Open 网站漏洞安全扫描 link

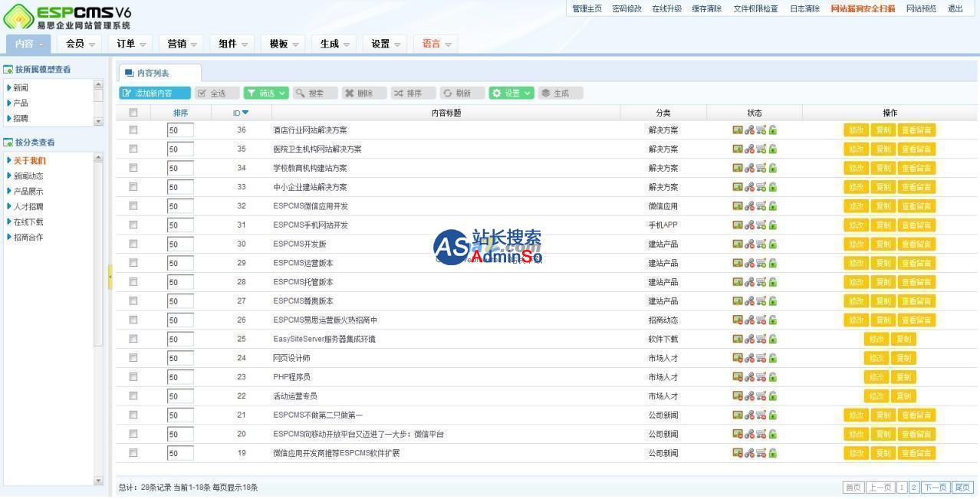click(863, 8)
